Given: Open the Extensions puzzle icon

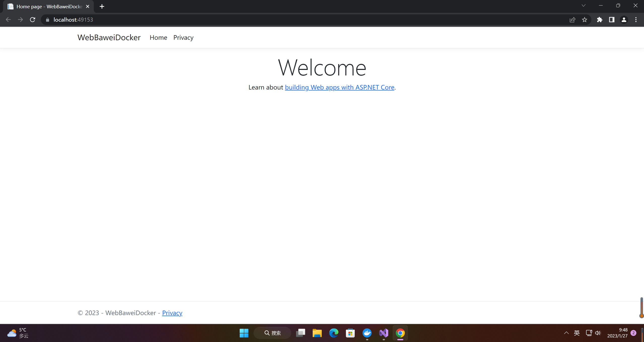Looking at the screenshot, I should (x=600, y=20).
